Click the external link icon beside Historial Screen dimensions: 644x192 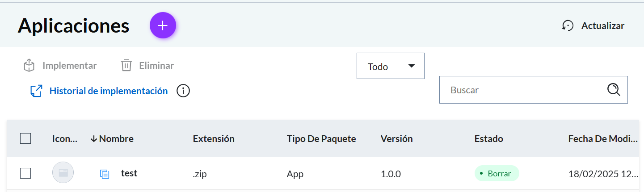pyautogui.click(x=36, y=91)
